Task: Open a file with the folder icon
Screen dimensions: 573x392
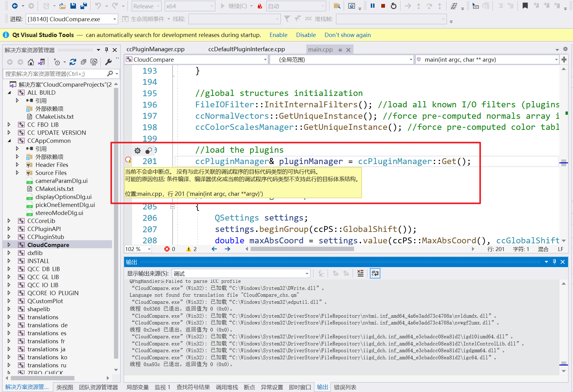Action: (62, 6)
